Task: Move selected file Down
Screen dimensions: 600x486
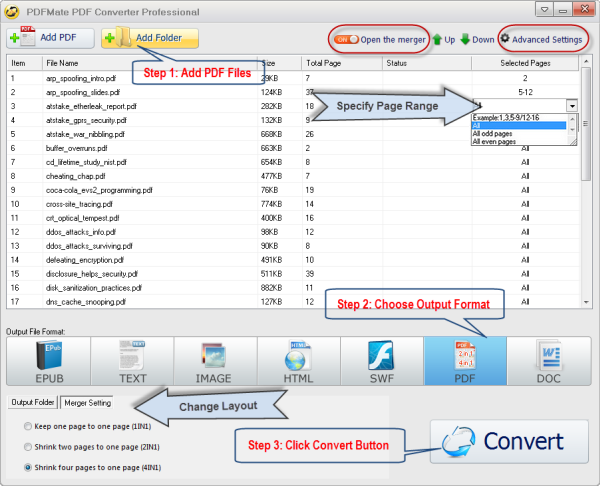Action: [x=477, y=39]
